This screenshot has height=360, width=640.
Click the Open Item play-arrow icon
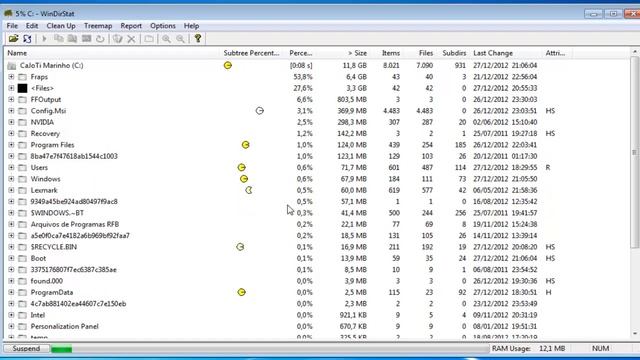[44, 39]
